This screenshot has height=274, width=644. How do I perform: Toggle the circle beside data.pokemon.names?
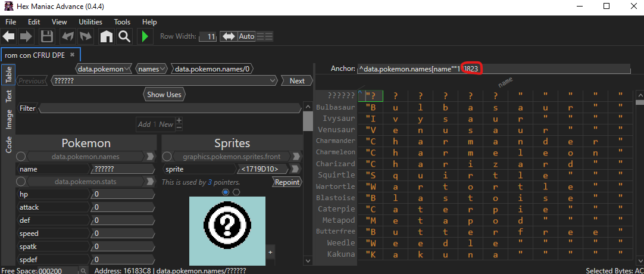pyautogui.click(x=21, y=157)
